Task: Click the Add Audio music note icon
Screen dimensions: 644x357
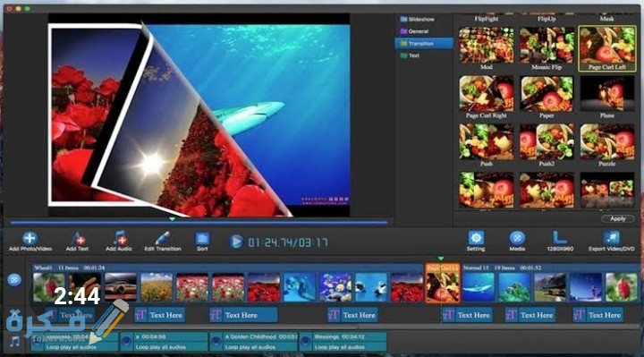Action: (119, 238)
